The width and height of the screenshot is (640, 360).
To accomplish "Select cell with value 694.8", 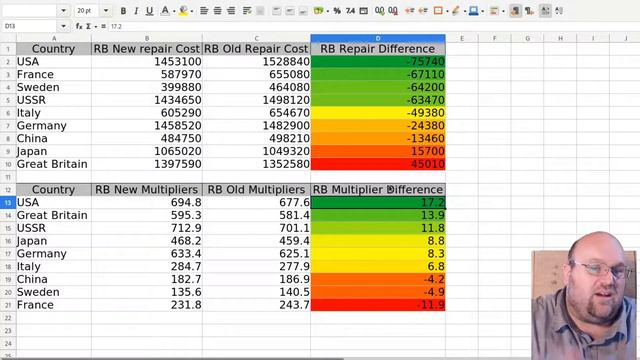I will point(147,202).
